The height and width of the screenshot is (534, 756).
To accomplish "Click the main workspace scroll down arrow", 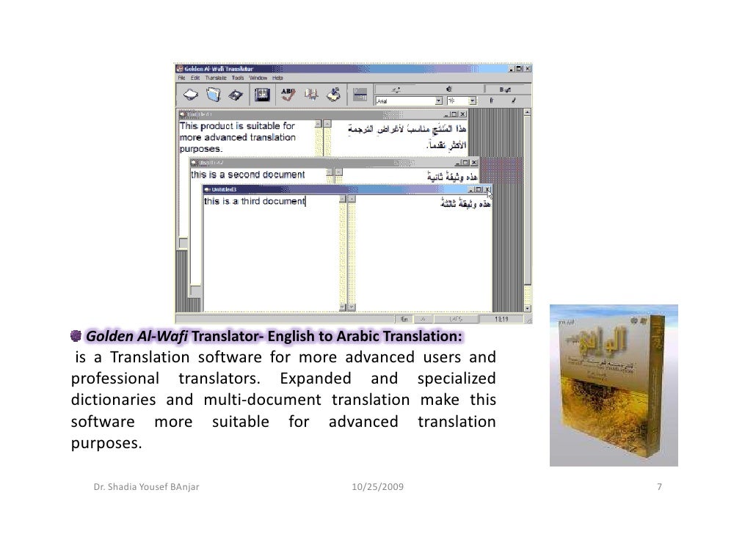I will point(528,308).
